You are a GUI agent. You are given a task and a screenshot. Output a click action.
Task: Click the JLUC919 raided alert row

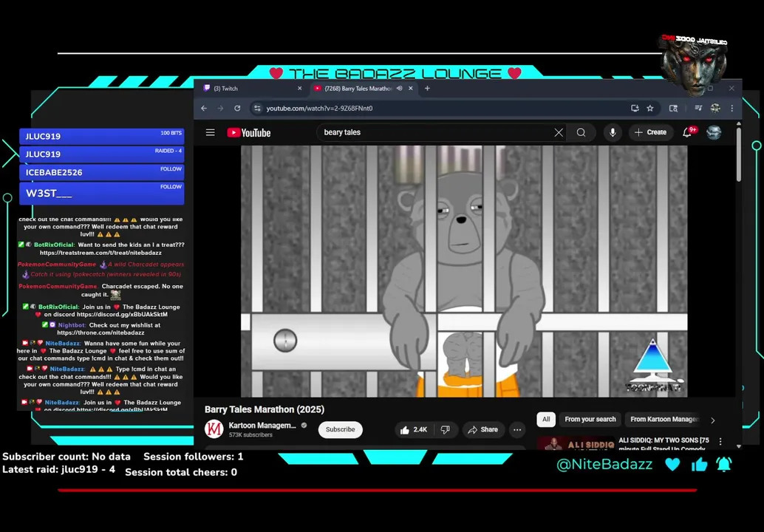tap(102, 154)
